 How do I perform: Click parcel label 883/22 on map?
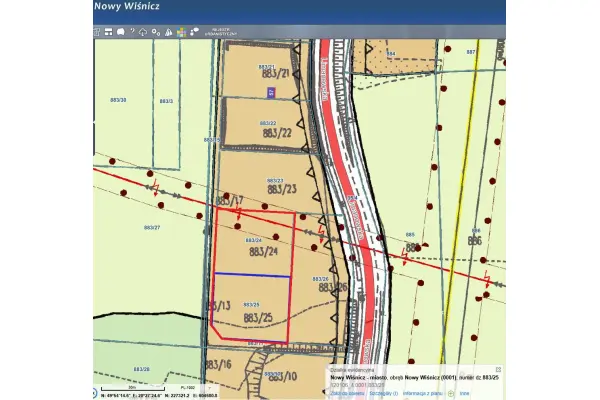[x=277, y=133]
